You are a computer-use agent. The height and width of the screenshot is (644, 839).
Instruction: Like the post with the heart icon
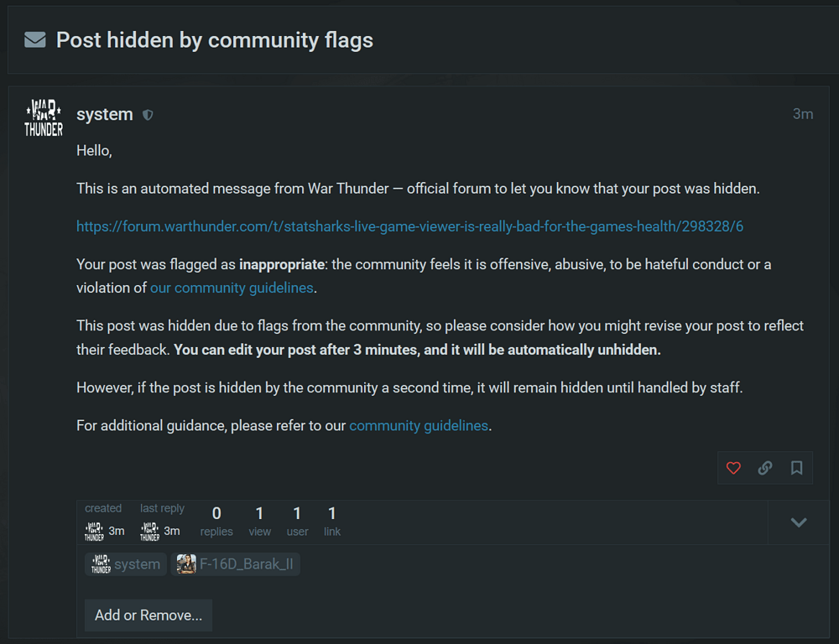tap(733, 468)
